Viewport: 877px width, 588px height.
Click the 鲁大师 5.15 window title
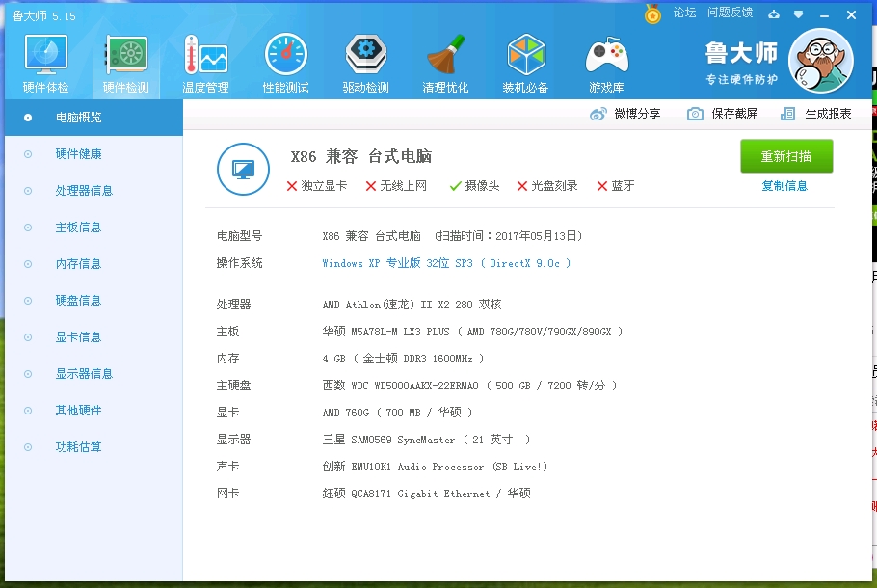[44, 16]
